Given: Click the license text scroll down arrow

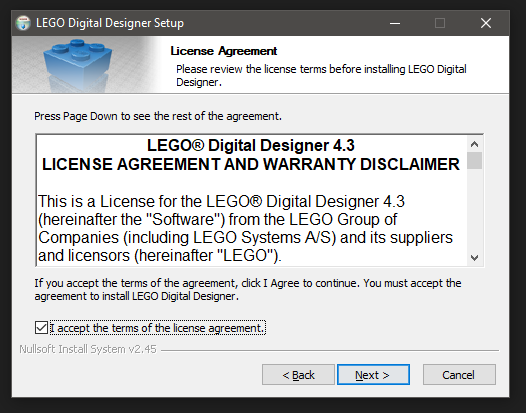Looking at the screenshot, I should click(x=474, y=258).
